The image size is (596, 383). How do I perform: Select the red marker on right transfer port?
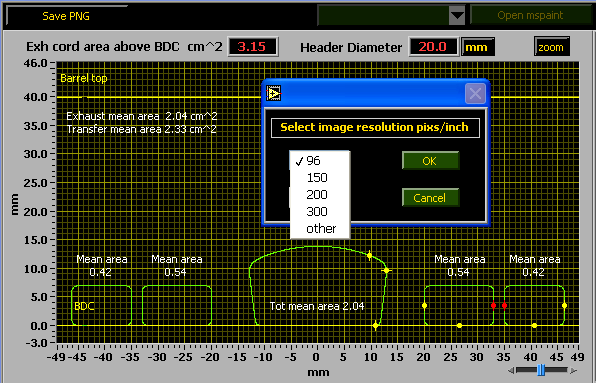coord(504,305)
